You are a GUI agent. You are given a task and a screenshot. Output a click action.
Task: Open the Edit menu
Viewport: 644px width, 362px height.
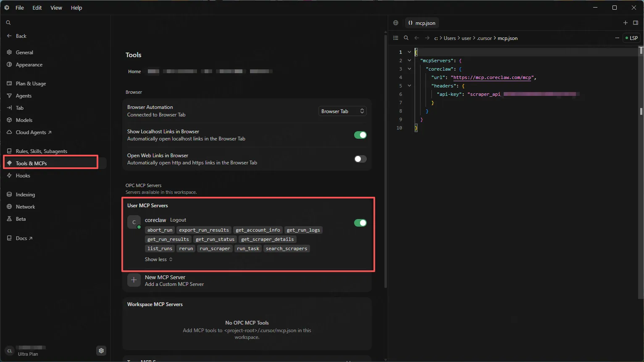[x=37, y=8]
